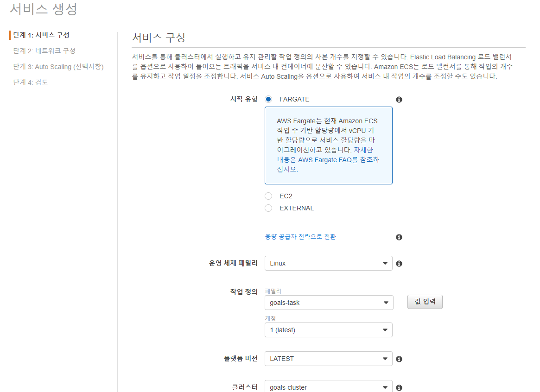The image size is (540, 392).
Task: Select the EXTERNAL launch type radio
Action: tap(268, 208)
